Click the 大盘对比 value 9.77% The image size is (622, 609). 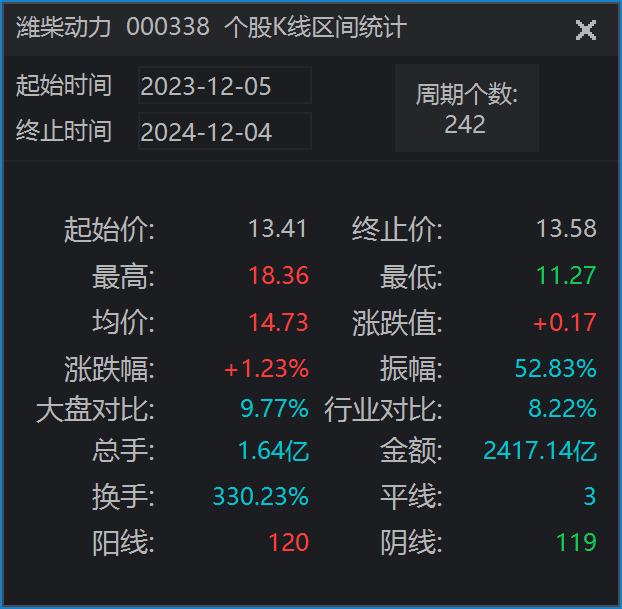pos(274,408)
